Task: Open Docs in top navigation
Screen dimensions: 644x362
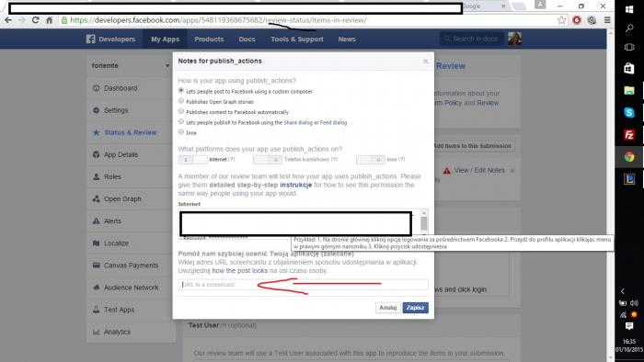Action: [x=247, y=40]
